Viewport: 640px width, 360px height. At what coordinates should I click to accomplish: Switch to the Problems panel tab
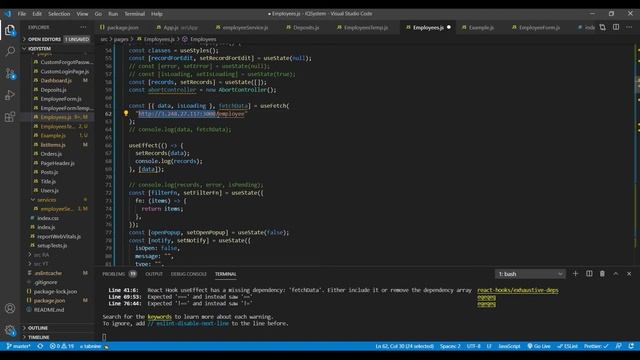tap(119, 274)
